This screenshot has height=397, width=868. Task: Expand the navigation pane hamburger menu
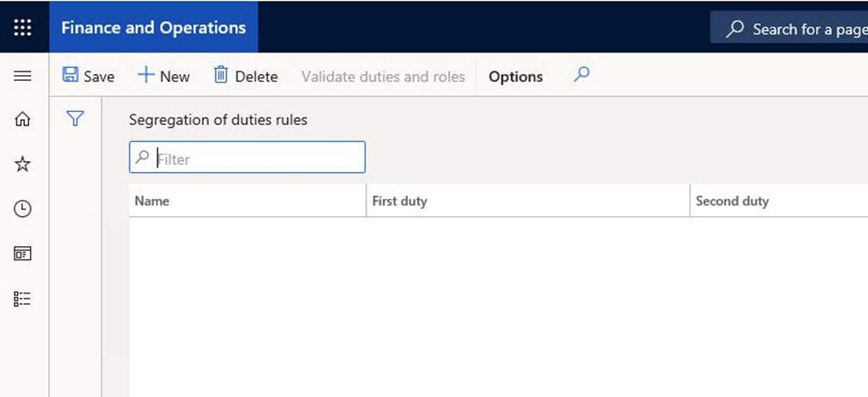22,76
